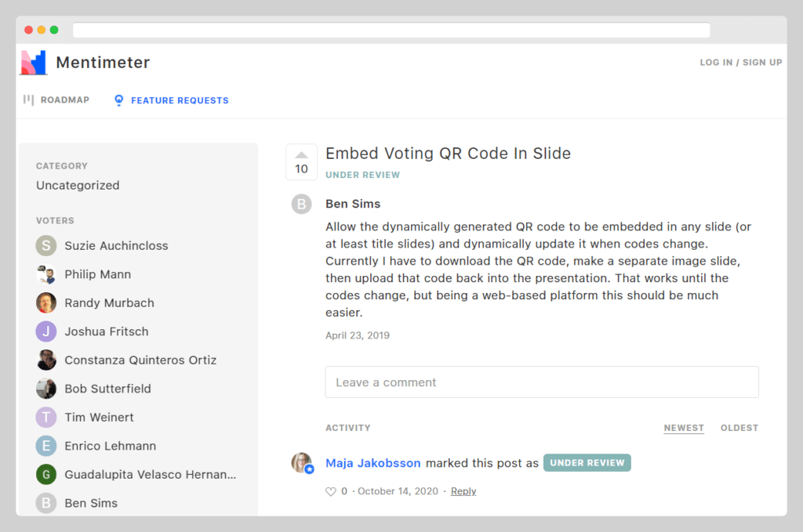Screen dimensions: 803x532
Task: Click Ben Sims author avatar
Action: (x=301, y=204)
